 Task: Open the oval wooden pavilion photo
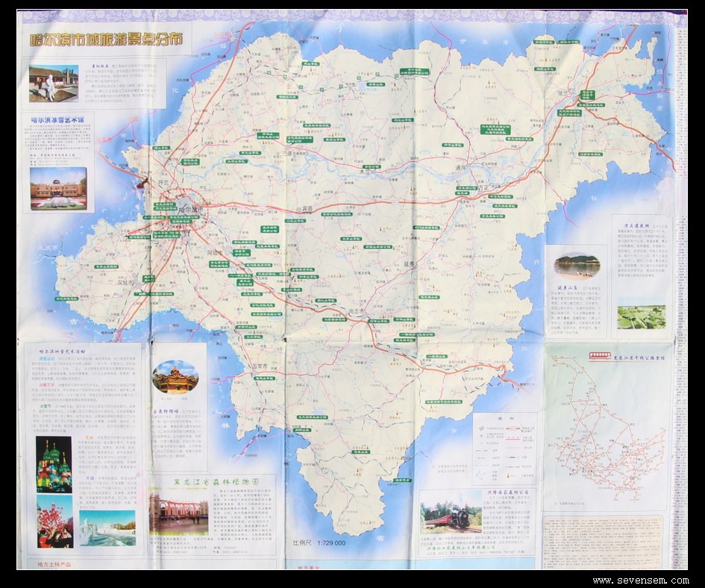(175, 377)
